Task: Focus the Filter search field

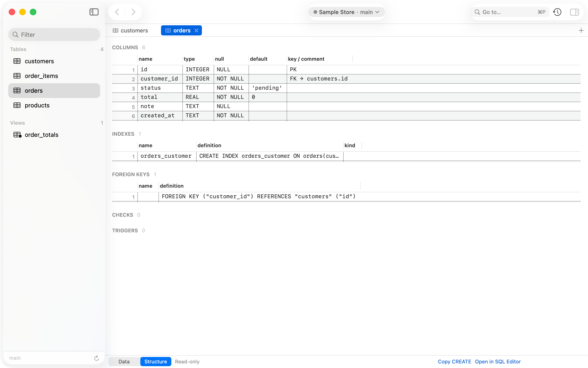Action: point(54,34)
